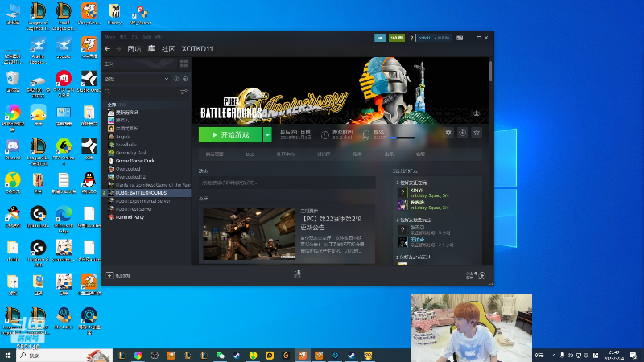This screenshot has height=362, width=644.
Task: Open the PC 第22赛季 news thumbnail
Action: [x=250, y=233]
